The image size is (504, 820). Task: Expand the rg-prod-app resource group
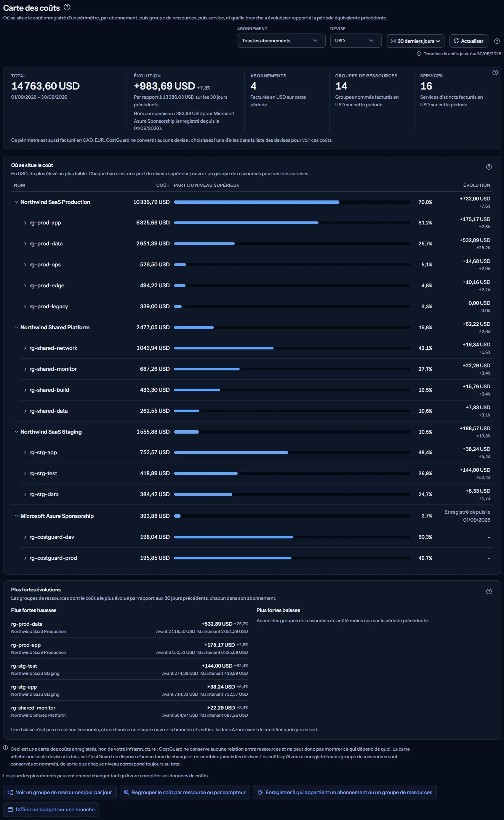tap(25, 223)
